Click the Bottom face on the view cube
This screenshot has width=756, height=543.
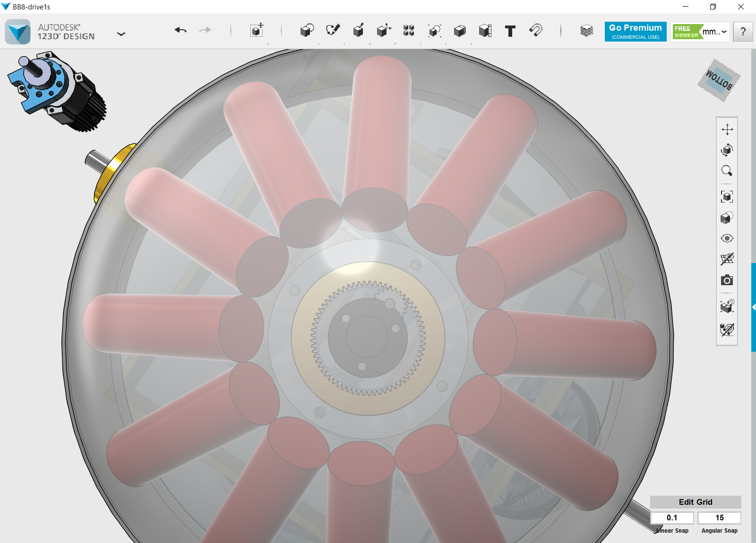pyautogui.click(x=719, y=80)
